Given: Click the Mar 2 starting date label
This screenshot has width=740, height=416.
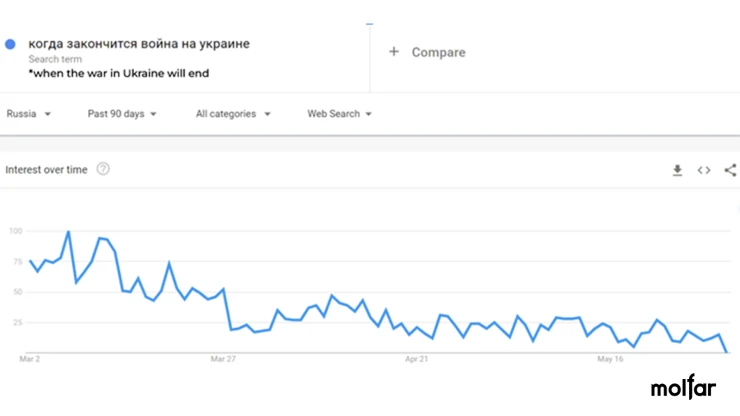Looking at the screenshot, I should [30, 359].
